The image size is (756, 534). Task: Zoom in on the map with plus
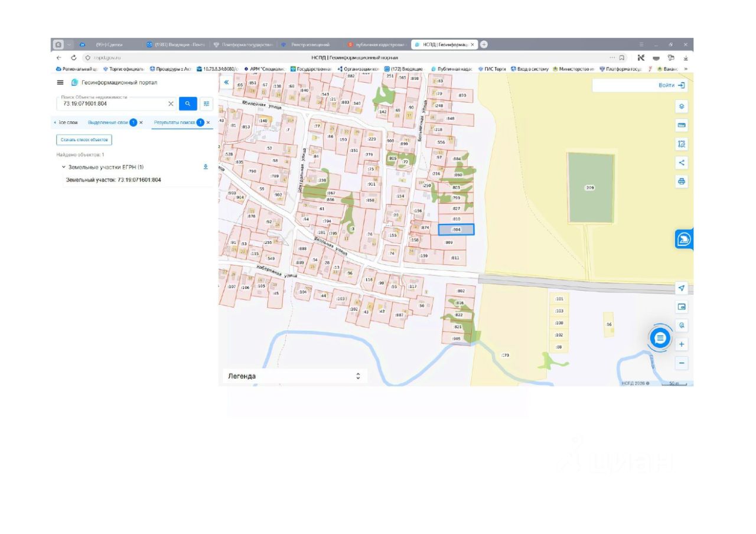click(x=682, y=344)
